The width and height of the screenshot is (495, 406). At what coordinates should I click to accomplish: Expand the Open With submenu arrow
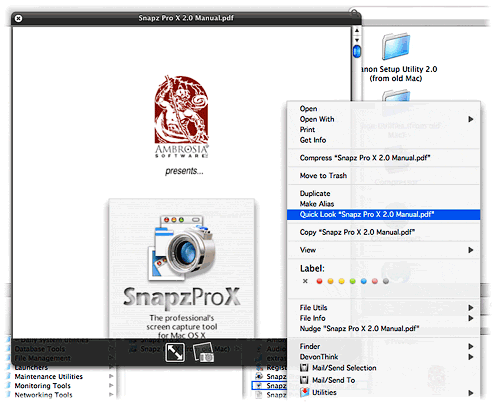[471, 119]
